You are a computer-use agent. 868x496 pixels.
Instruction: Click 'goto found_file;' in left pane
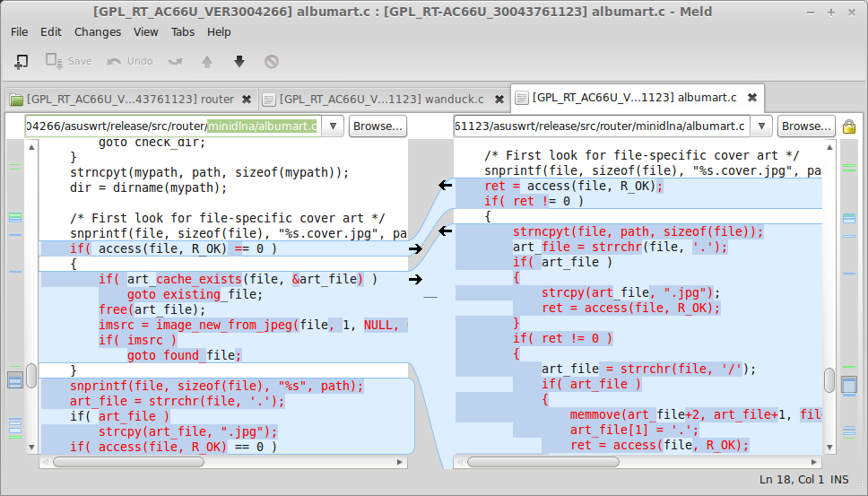coord(185,355)
